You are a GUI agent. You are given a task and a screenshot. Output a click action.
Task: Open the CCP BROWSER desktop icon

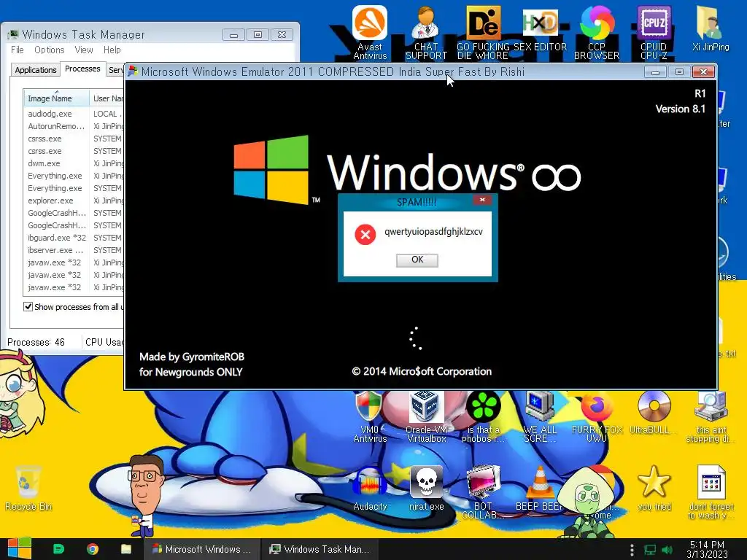[597, 32]
